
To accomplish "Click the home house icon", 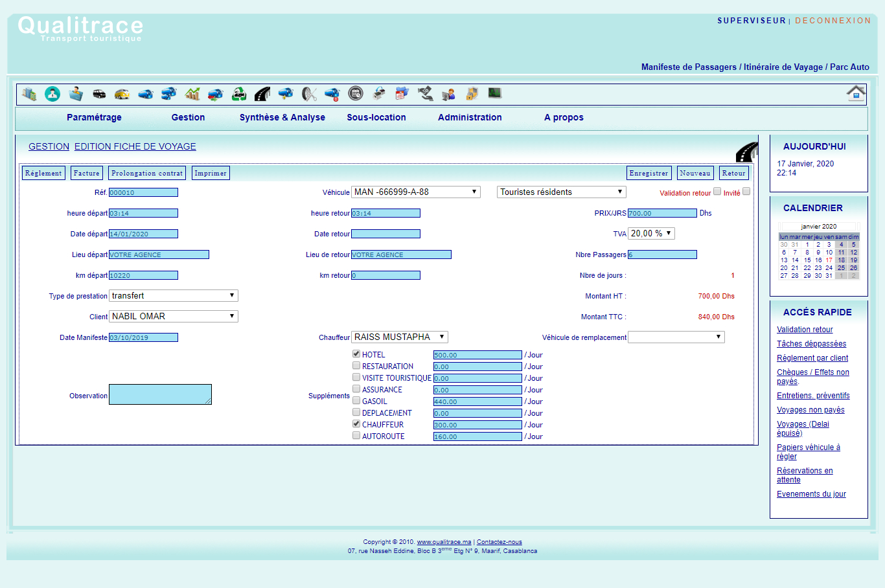I will pos(856,93).
